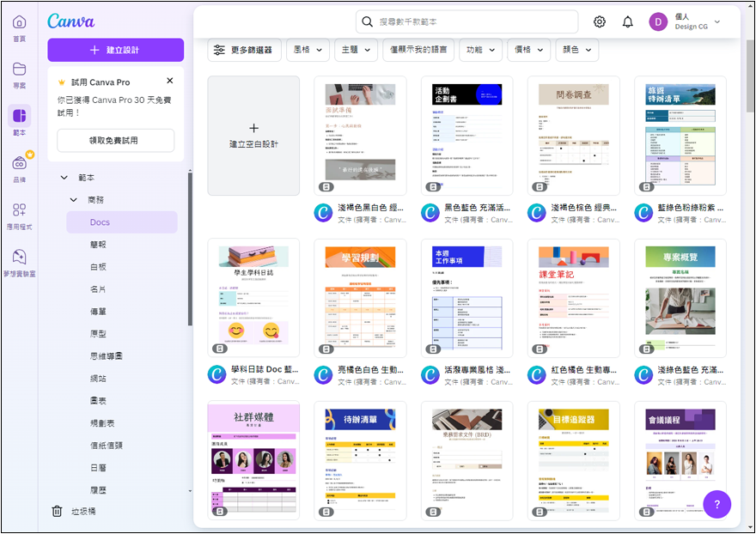Viewport: 756px width, 534px height.
Task: Click the purple help question mark button
Action: [716, 504]
